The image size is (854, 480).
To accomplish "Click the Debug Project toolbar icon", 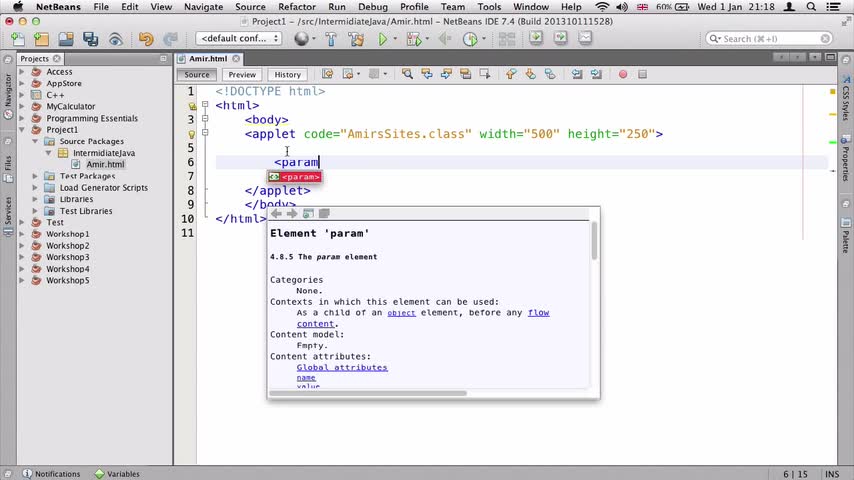I will 414,39.
